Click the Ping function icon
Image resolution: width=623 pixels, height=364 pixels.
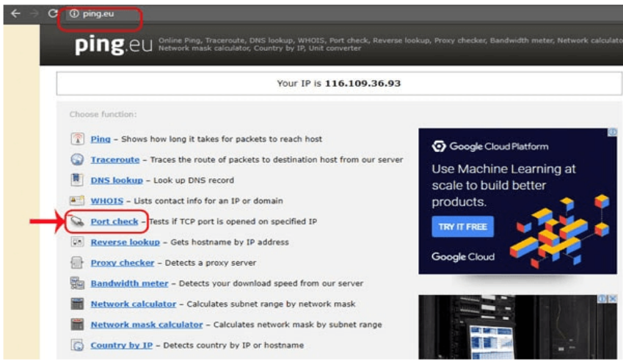(x=77, y=139)
